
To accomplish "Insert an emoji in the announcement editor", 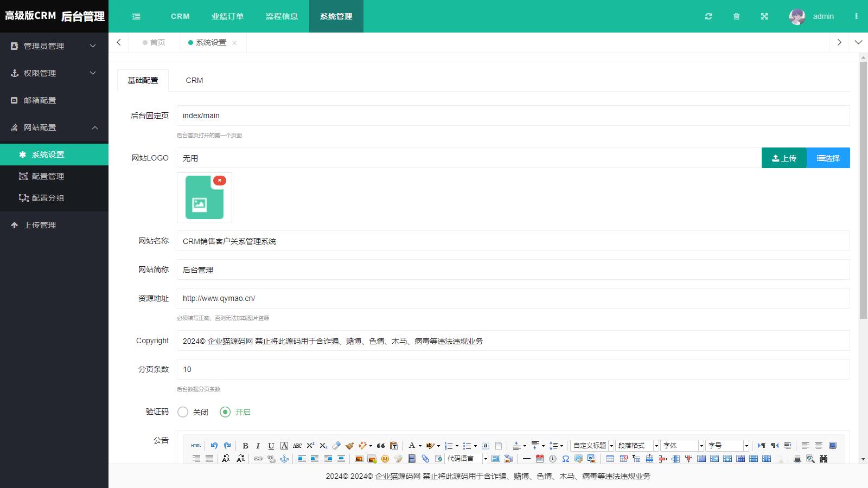I will coord(385,458).
